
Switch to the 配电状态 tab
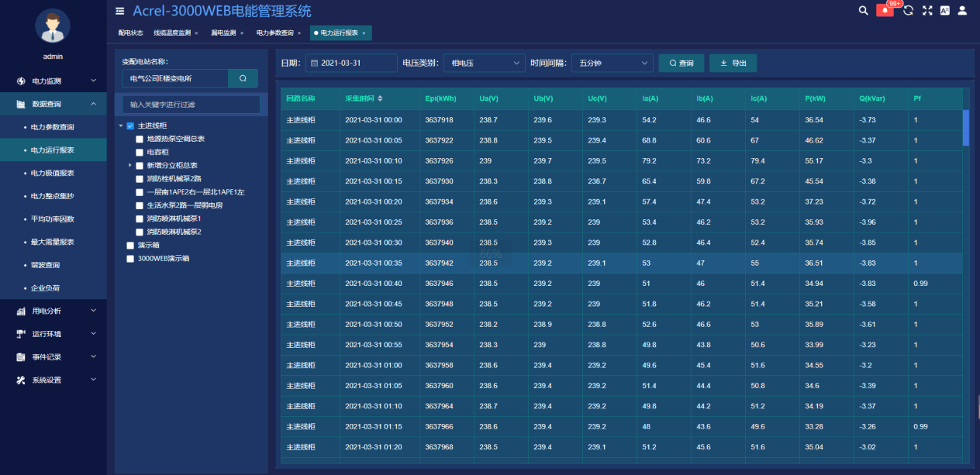tap(130, 33)
